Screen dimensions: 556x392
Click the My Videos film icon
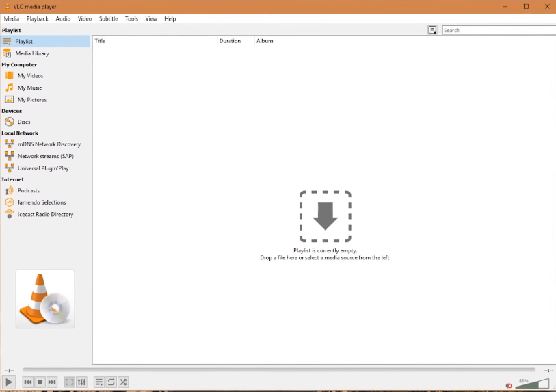click(x=10, y=75)
